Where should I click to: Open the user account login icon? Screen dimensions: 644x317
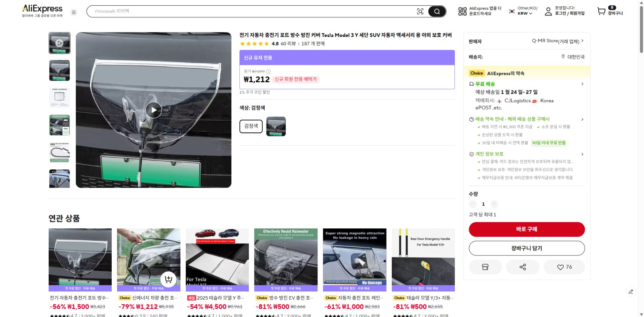pyautogui.click(x=548, y=12)
